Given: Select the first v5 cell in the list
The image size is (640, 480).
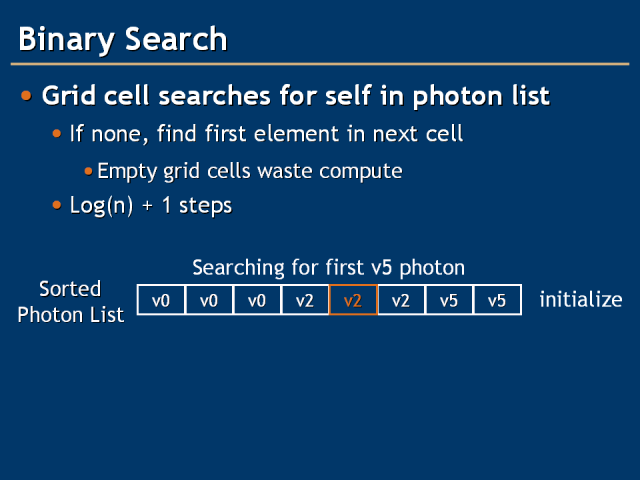Looking at the screenshot, I should [449, 300].
